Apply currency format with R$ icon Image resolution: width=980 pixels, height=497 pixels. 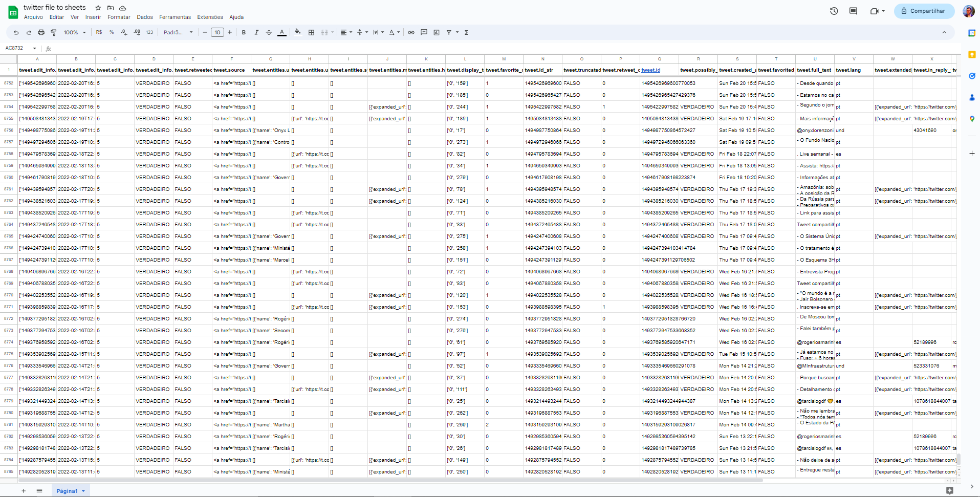tap(98, 32)
